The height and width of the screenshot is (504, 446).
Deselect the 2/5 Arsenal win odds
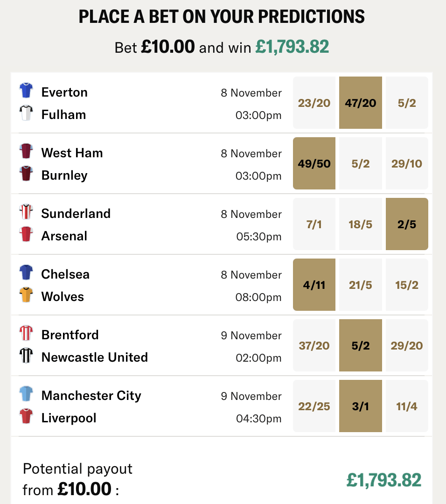(407, 224)
